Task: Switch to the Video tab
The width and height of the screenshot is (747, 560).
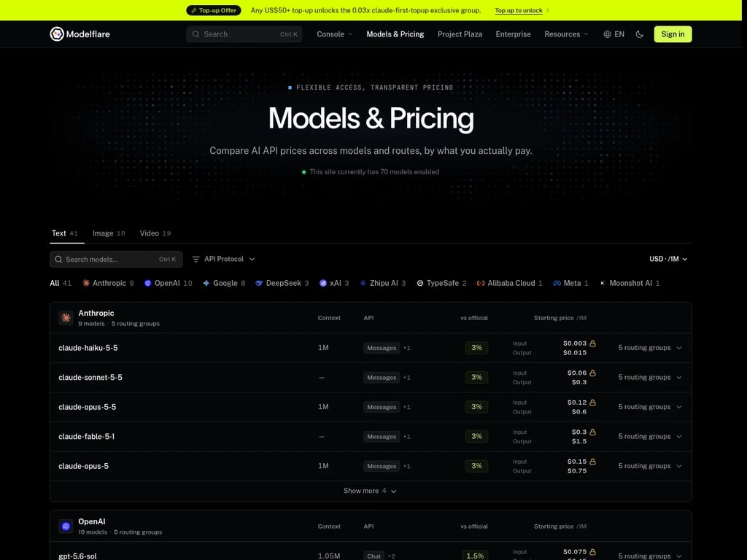Action: (155, 233)
